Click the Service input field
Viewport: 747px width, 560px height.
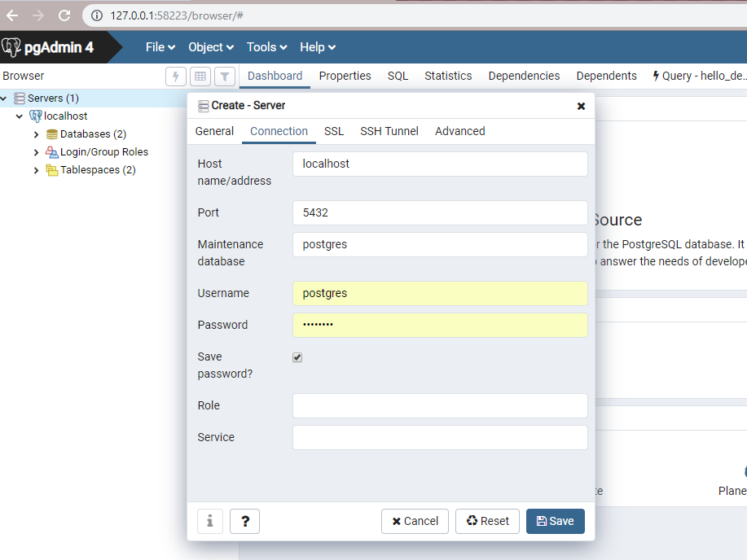[x=440, y=437]
